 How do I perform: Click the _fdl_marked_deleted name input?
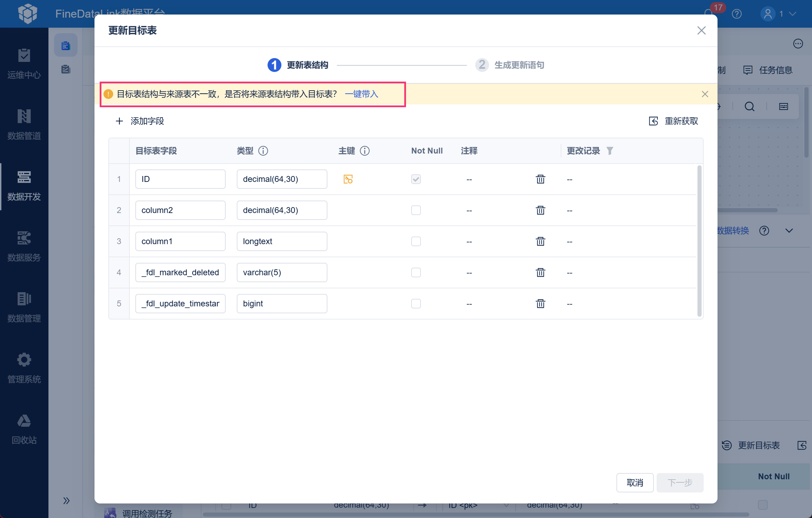[x=180, y=272]
